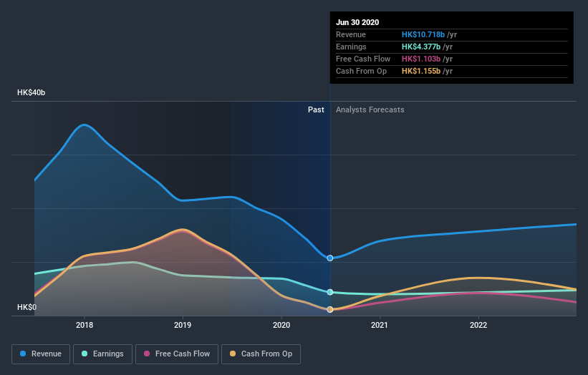Click the 2018 x-axis label
Image resolution: width=588 pixels, height=375 pixels.
pyautogui.click(x=85, y=325)
